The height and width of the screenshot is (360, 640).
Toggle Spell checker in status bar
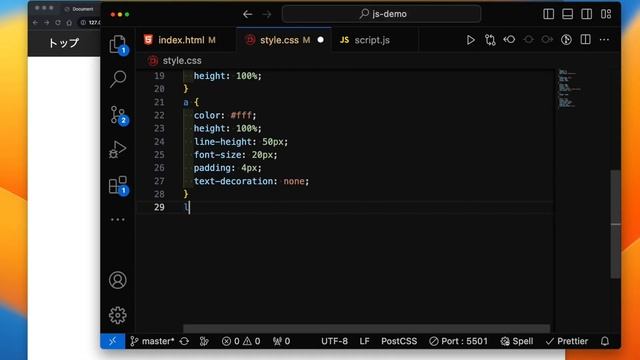[x=517, y=341]
